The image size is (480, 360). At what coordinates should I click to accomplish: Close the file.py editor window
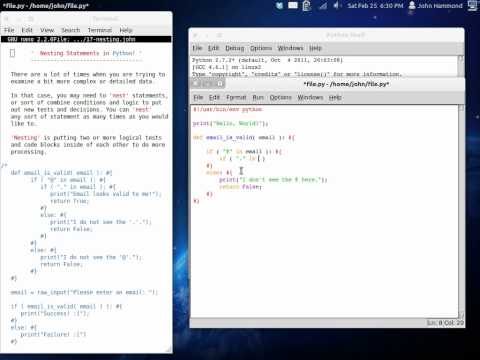pos(196,84)
